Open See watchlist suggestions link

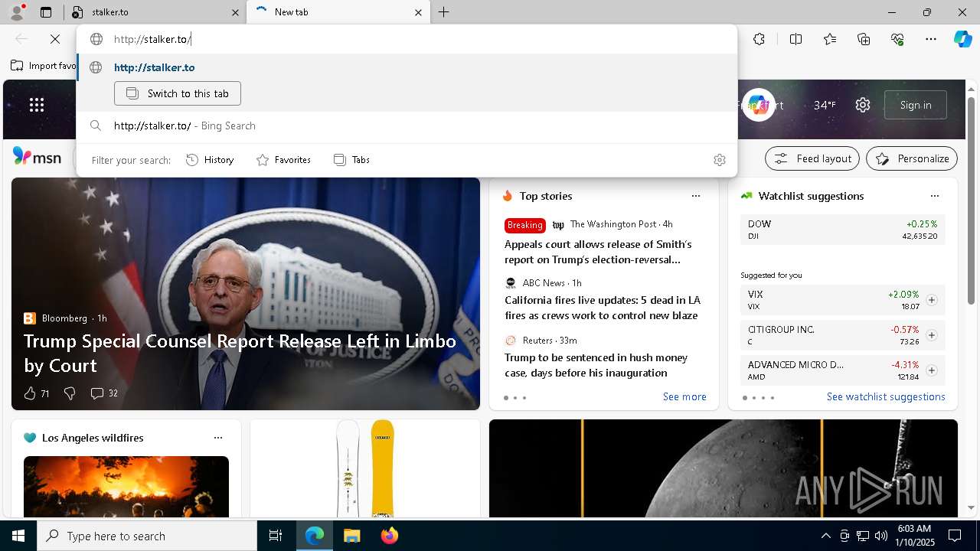click(x=886, y=396)
